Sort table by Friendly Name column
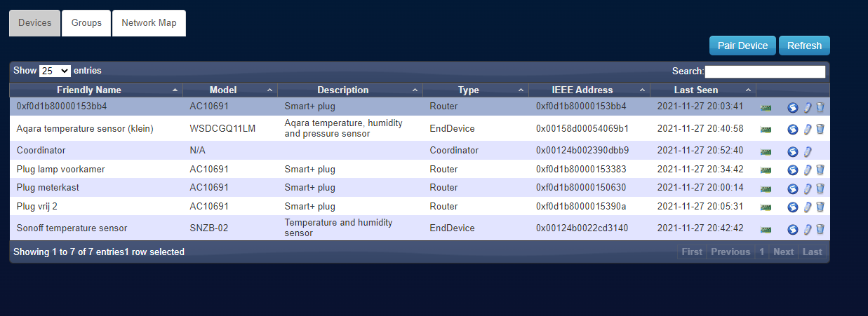The height and width of the screenshot is (316, 868). 89,90
